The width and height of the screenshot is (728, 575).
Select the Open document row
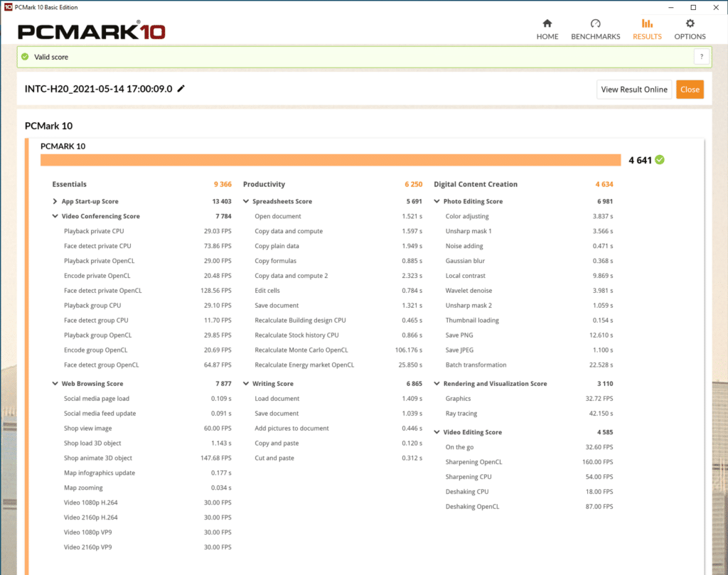[x=338, y=216]
